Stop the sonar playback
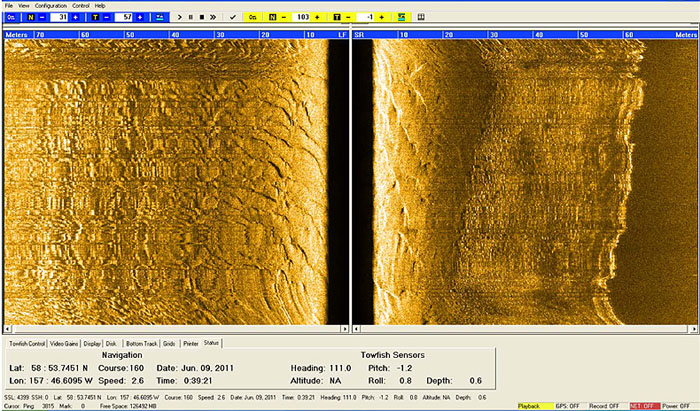 pyautogui.click(x=202, y=17)
